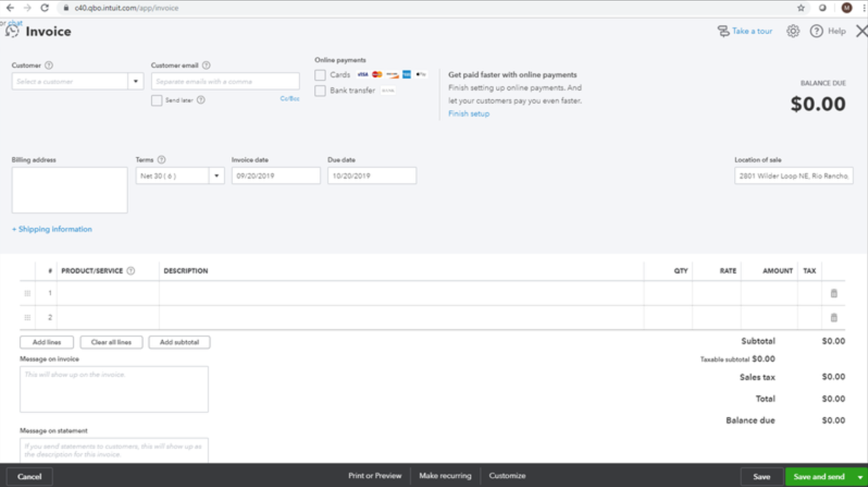Grab drag handle for line 1

click(x=27, y=293)
